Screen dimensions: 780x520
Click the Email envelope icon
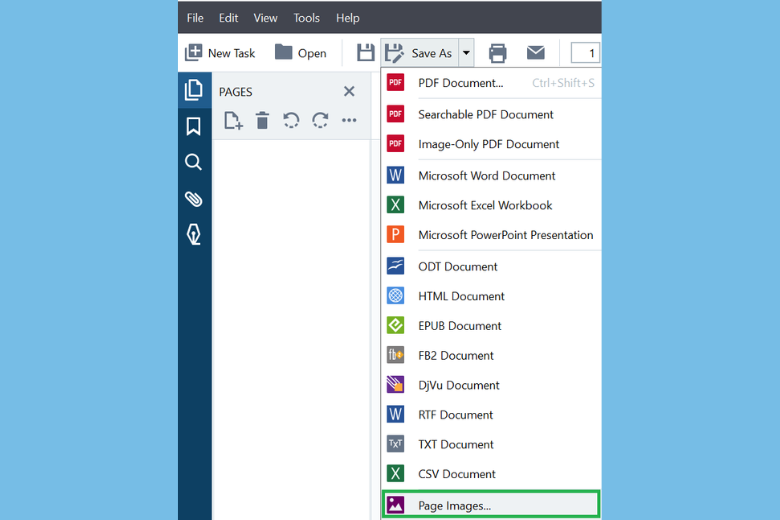click(535, 52)
